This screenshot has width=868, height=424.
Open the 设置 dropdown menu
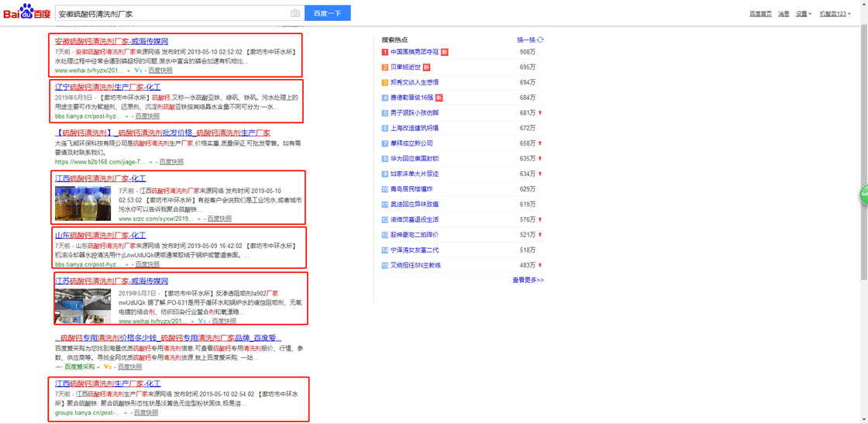point(804,13)
